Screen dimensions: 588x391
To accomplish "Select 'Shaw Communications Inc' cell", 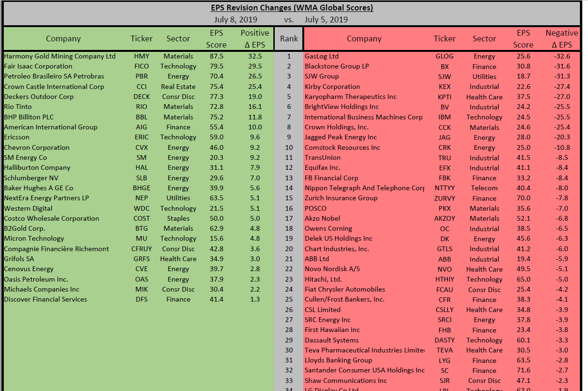I will 346,381.
